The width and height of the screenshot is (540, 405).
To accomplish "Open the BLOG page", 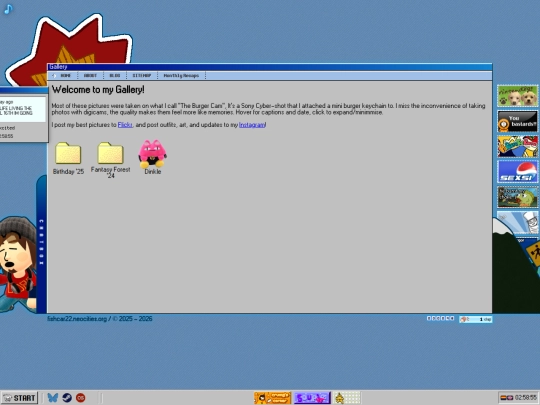I will [115, 75].
